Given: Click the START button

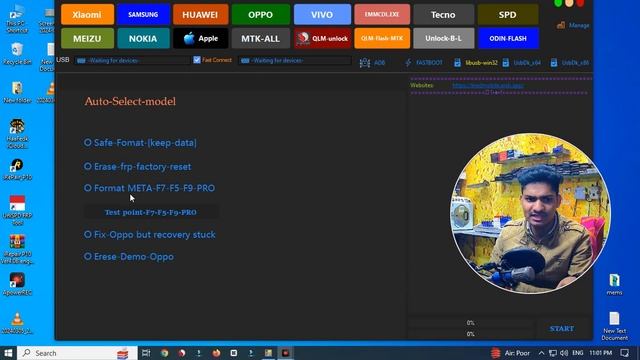Looking at the screenshot, I should click(562, 329).
